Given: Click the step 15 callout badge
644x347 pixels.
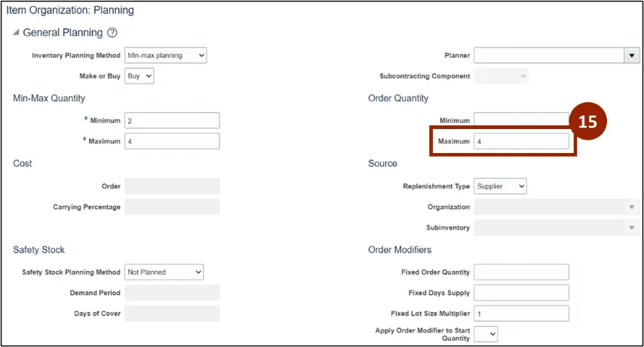Looking at the screenshot, I should [587, 123].
